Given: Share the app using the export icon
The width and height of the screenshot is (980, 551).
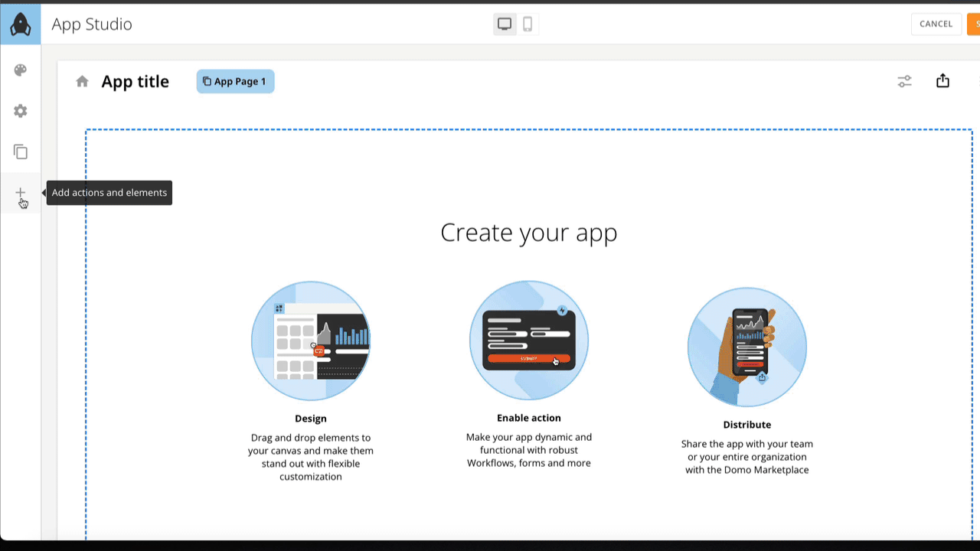Looking at the screenshot, I should (x=942, y=80).
